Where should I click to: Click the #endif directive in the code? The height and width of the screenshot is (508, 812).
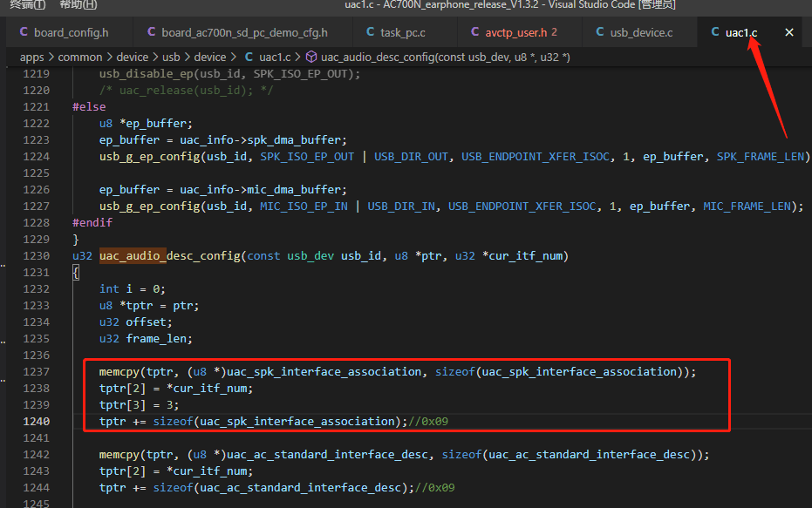[x=92, y=222]
